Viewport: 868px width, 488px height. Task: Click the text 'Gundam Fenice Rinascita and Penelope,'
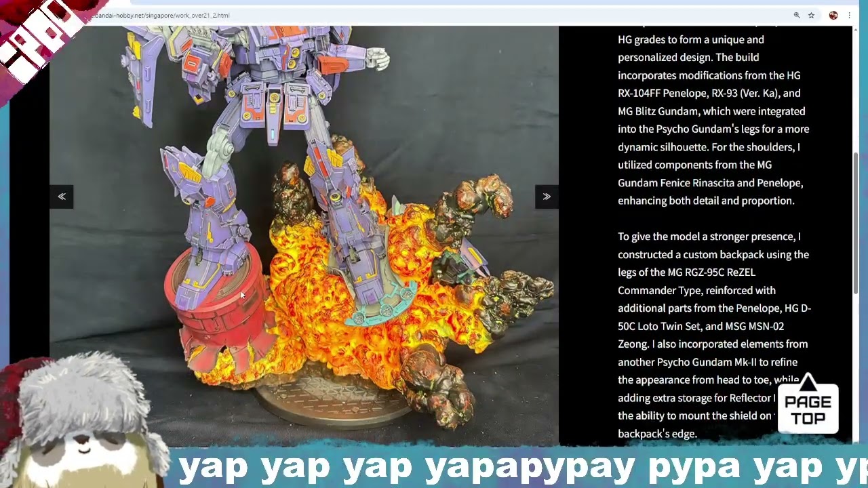pos(710,183)
